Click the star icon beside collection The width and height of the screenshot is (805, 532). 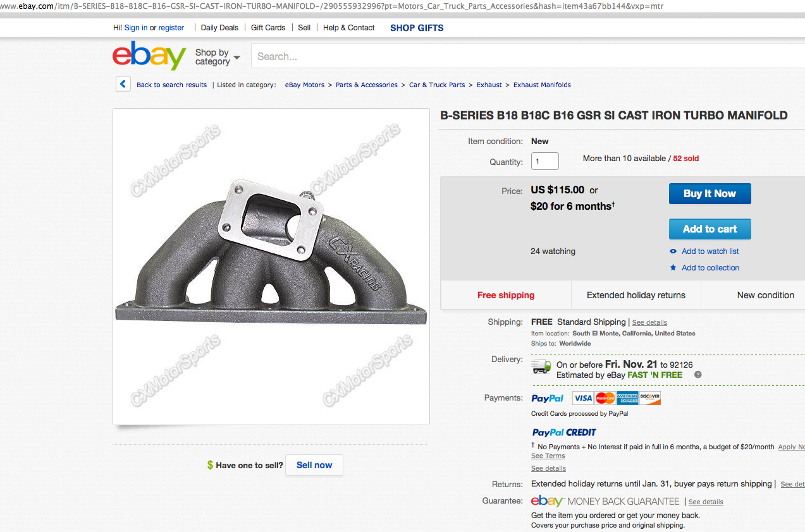[x=673, y=268]
